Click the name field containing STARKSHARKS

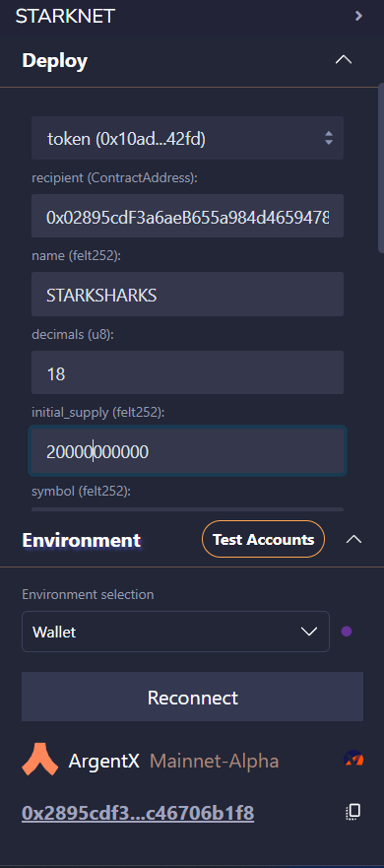click(x=188, y=295)
